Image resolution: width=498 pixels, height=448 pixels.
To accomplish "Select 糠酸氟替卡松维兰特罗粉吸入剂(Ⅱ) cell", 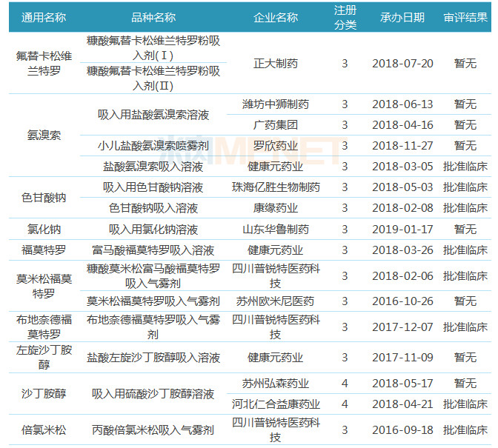I will pyautogui.click(x=153, y=78).
